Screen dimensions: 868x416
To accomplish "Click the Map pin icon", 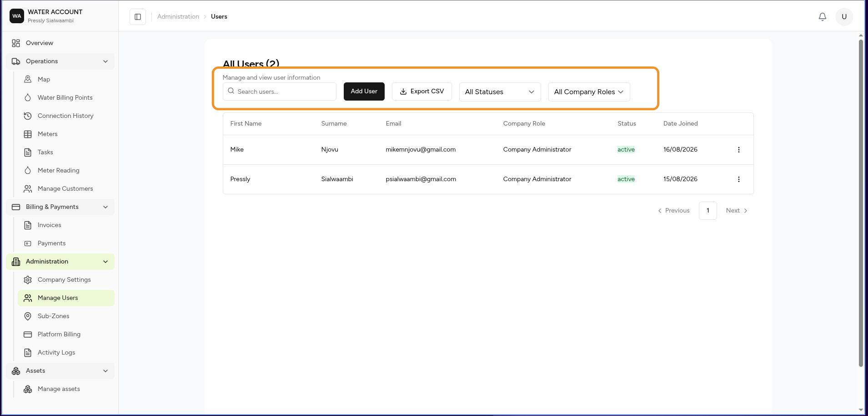I will pos(28,79).
